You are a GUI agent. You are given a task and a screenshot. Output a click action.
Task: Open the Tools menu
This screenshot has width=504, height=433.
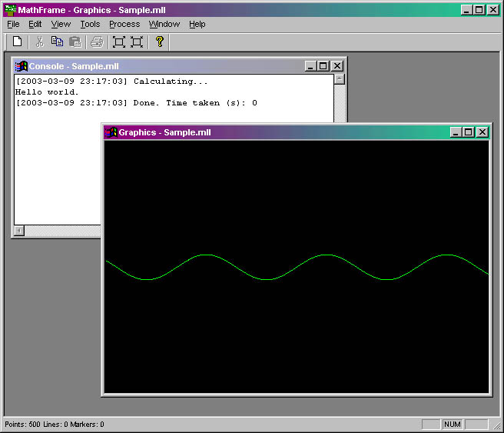click(x=90, y=24)
